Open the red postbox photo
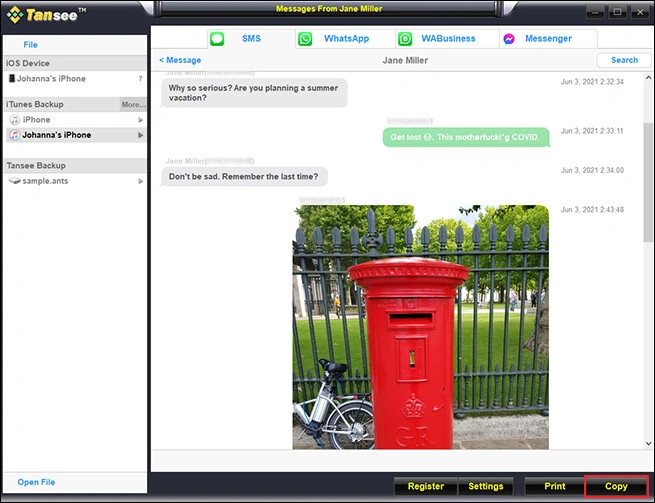This screenshot has height=503, width=655. click(x=420, y=327)
